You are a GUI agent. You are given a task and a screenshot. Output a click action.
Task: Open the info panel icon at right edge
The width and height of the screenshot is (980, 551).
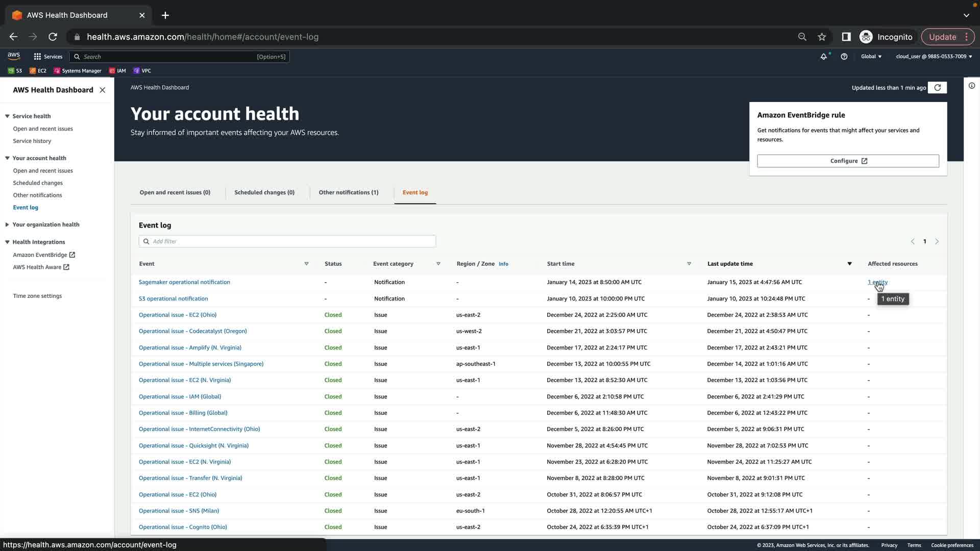(972, 86)
